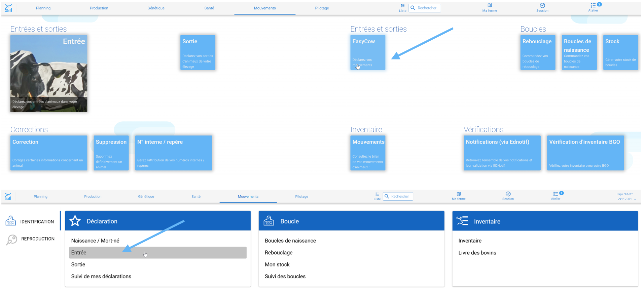Select REPRODUCTION icon in sidebar
Viewport: 644px width, 292px height.
(x=11, y=240)
